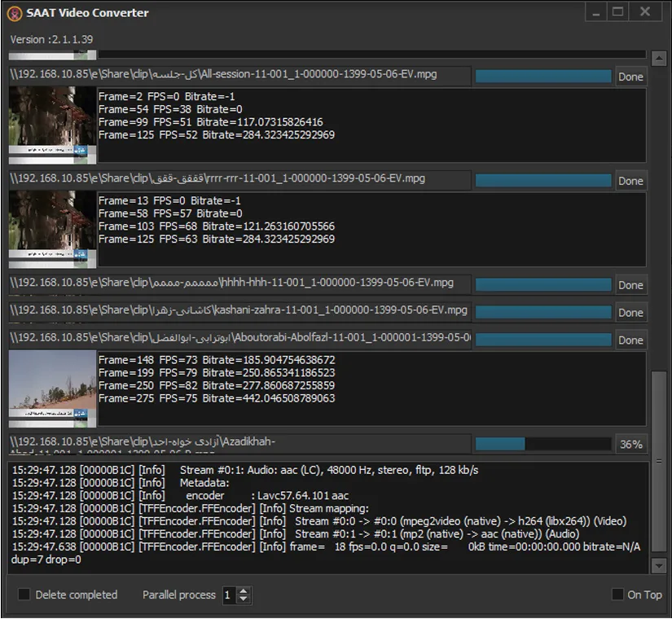Click Done button for Aboutorabi-Abolfazl file
672x619 pixels.
point(630,340)
